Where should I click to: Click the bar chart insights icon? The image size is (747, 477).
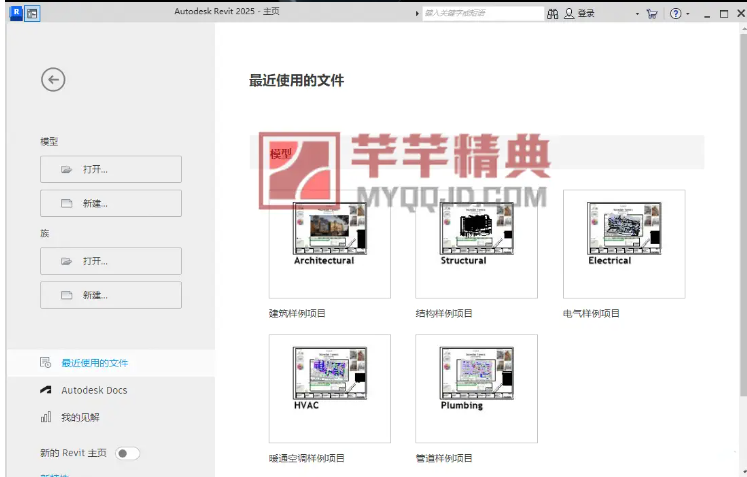click(x=46, y=417)
